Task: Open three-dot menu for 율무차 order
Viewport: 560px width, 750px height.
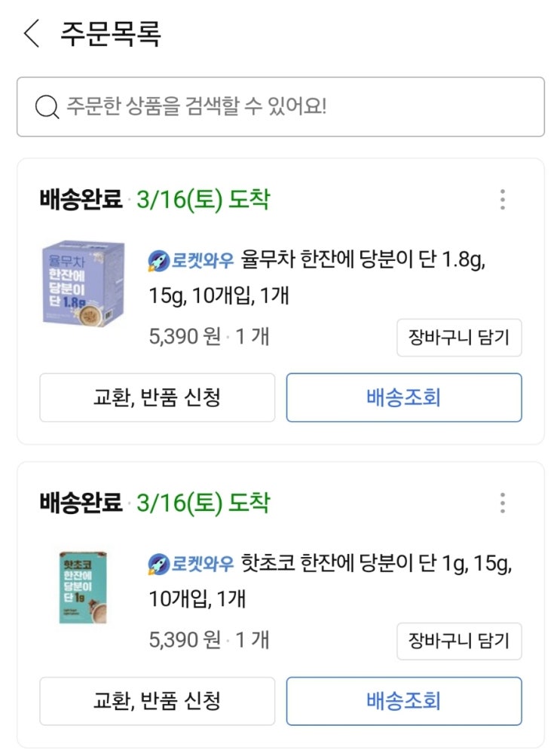Action: coord(502,200)
